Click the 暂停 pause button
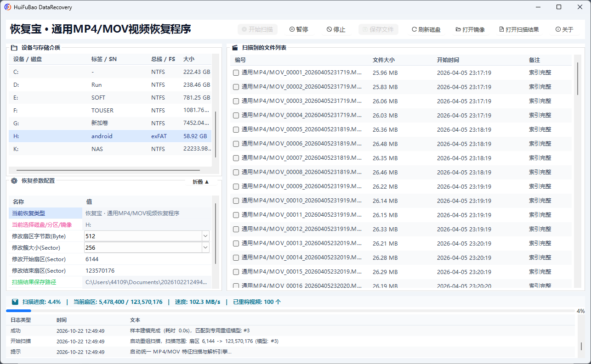Viewport: 591px width, 364px height. (x=299, y=29)
